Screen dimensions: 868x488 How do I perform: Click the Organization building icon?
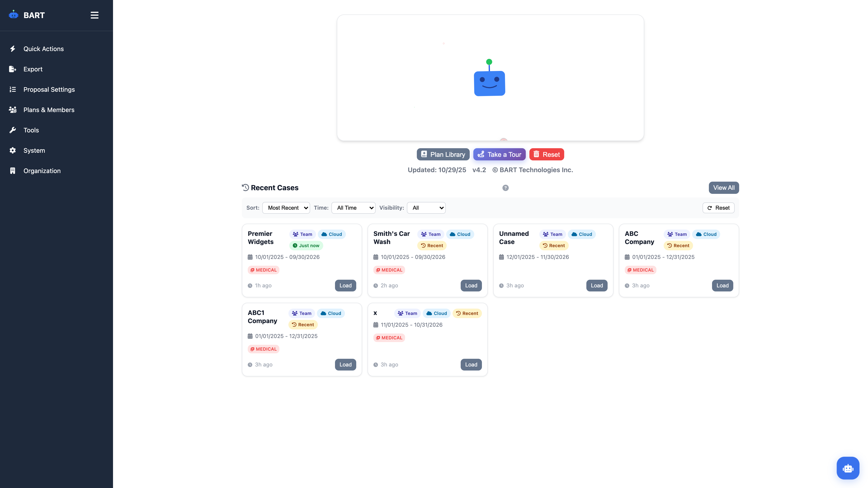[x=12, y=170]
